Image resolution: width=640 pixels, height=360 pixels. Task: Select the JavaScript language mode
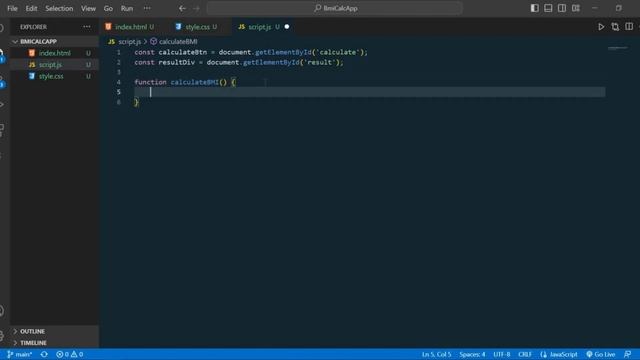(559, 354)
